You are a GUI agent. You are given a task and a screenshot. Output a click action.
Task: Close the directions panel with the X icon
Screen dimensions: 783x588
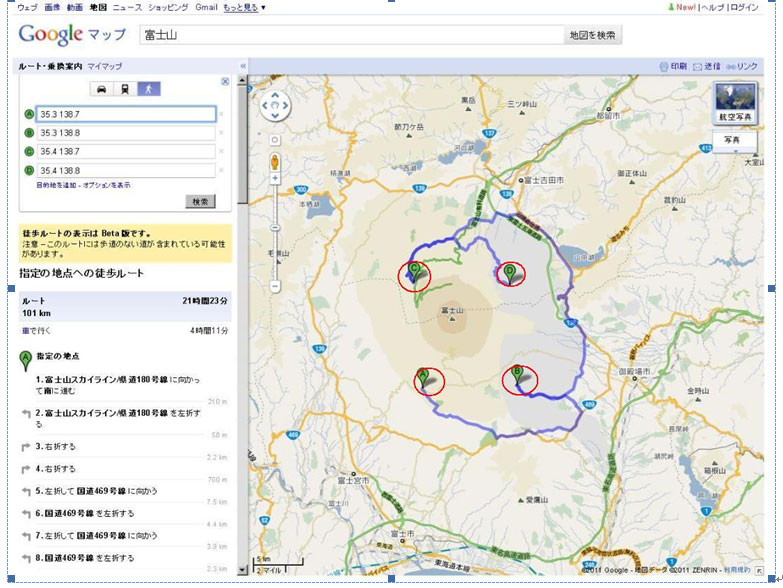225,81
